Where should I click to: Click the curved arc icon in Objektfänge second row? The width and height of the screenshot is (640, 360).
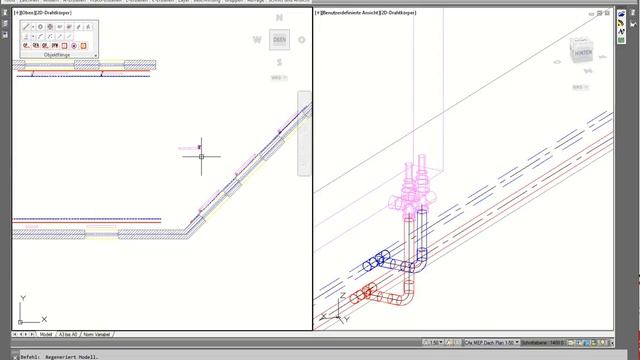(x=40, y=36)
